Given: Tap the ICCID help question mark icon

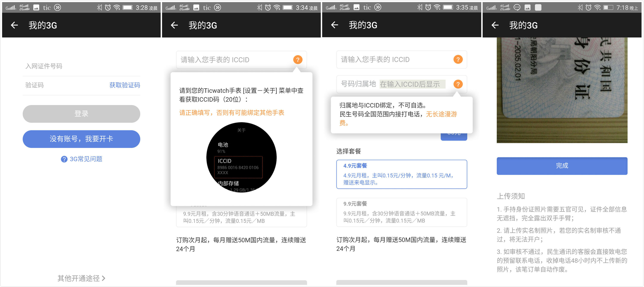Looking at the screenshot, I should point(298,60).
